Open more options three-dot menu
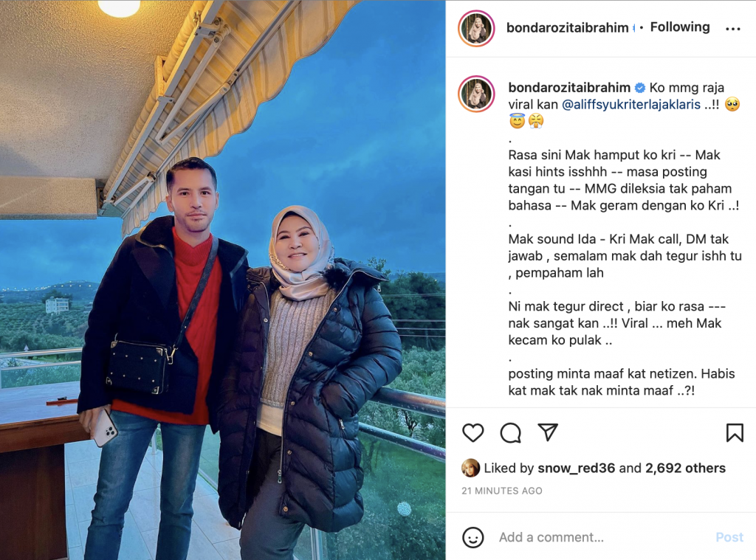This screenshot has height=560, width=756. point(733,29)
